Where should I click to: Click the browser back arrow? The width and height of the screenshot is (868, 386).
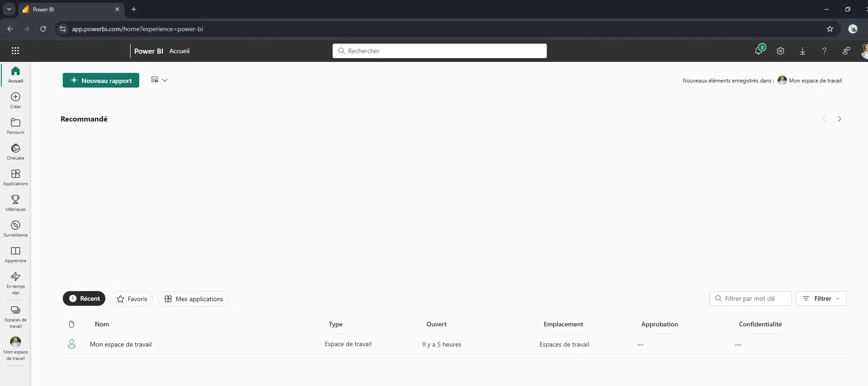point(10,29)
